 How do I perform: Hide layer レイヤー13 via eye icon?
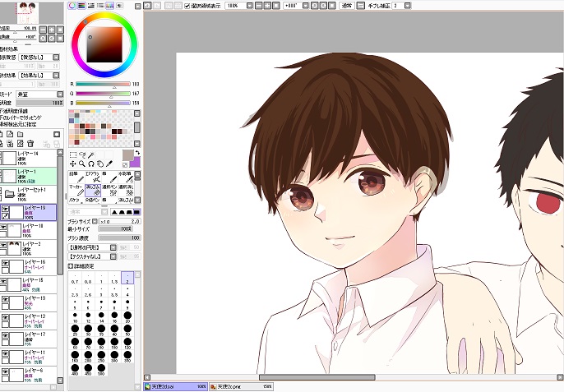[5, 299]
